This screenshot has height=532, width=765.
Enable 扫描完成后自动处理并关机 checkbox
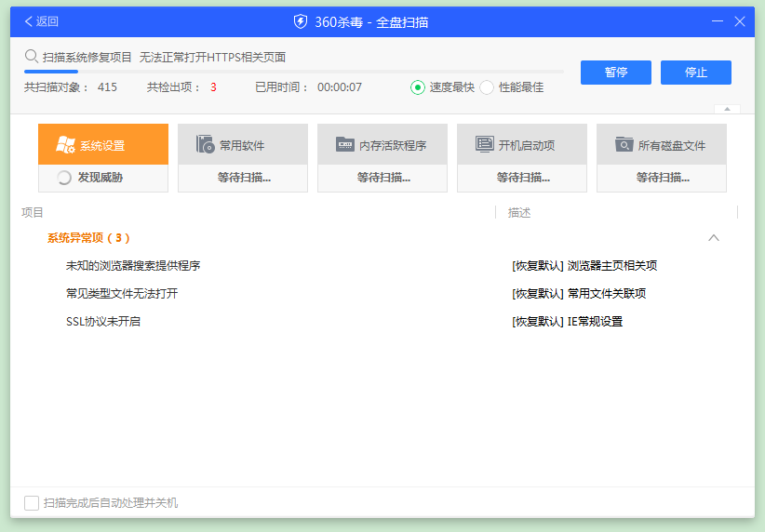[x=32, y=503]
